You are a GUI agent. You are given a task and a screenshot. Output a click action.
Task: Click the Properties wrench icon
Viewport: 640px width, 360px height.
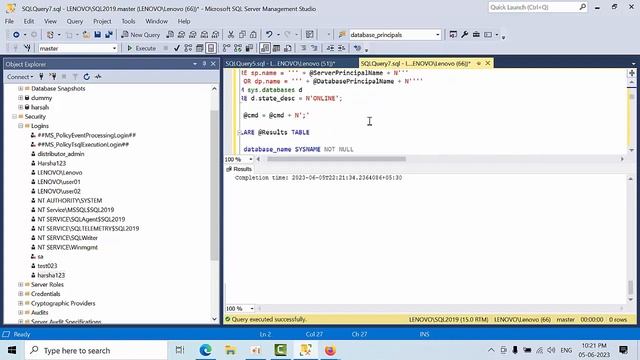click(x=464, y=35)
